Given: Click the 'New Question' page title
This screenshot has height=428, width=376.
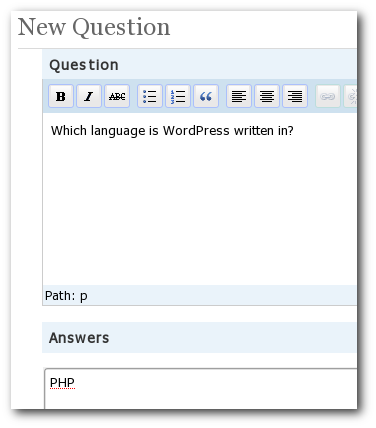Looking at the screenshot, I should [94, 27].
